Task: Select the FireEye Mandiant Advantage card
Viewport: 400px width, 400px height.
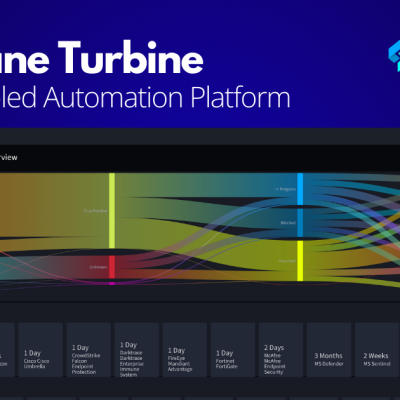Action: (x=185, y=350)
